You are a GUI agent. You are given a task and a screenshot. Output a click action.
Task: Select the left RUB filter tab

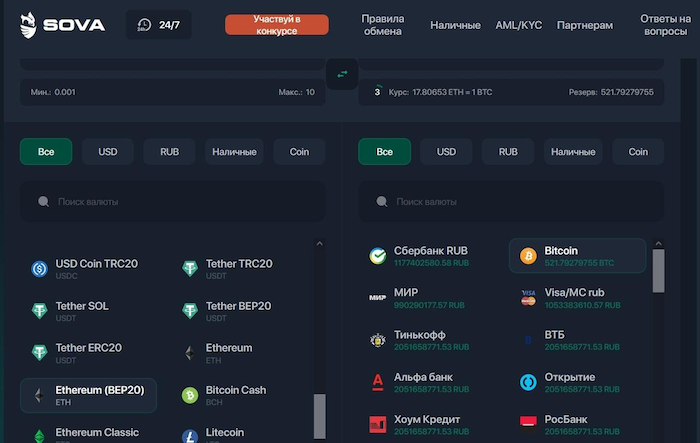pos(169,152)
